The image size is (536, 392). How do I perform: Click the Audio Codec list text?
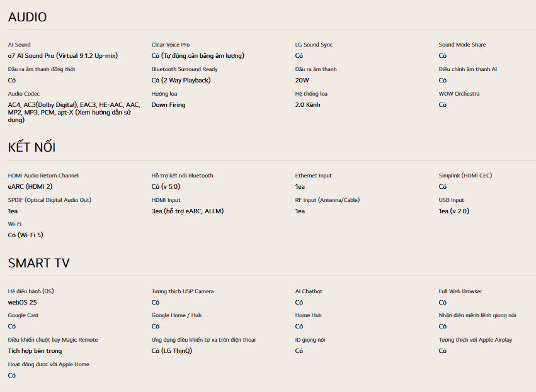[74, 112]
